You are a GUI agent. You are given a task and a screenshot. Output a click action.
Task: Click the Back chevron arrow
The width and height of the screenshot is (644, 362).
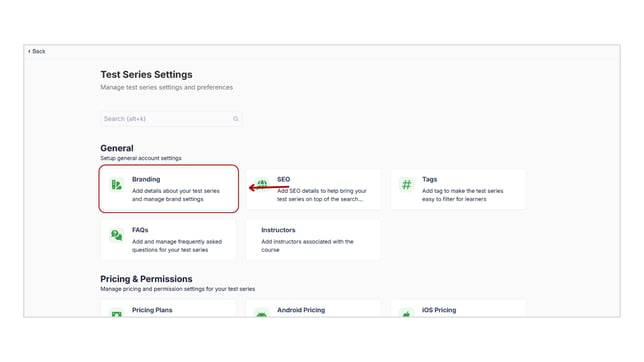[x=29, y=51]
